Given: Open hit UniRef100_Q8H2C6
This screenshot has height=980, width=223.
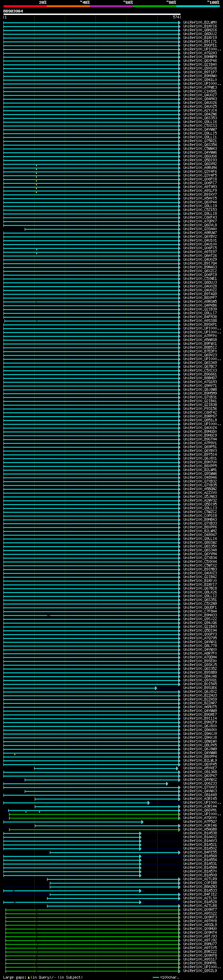Looking at the screenshot, I should click(200, 30).
